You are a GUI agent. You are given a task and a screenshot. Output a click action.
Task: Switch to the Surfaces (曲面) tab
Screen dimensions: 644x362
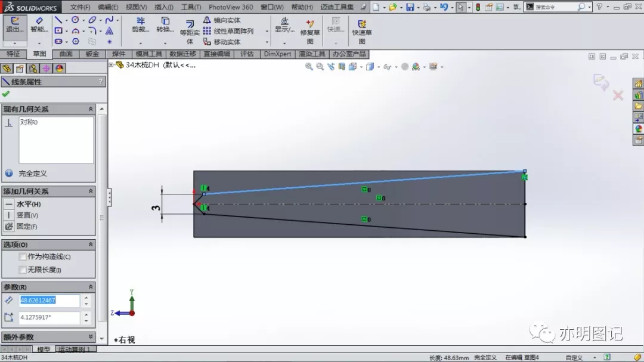pos(66,54)
